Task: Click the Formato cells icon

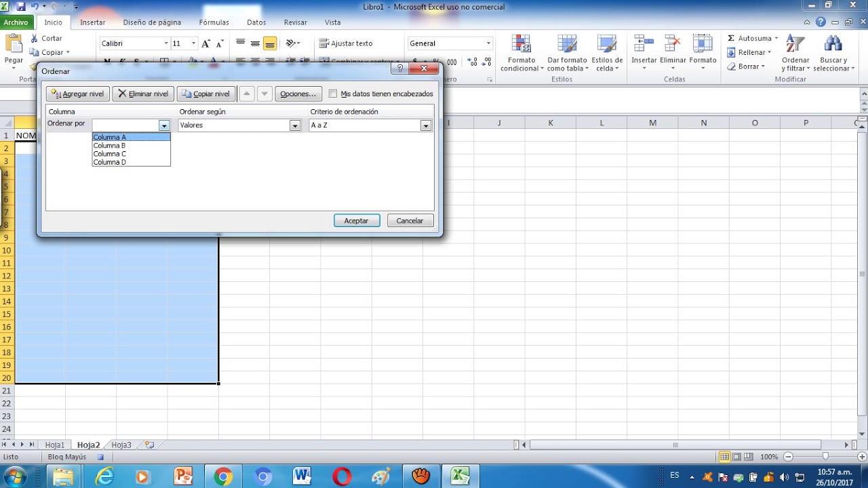Action: click(x=703, y=44)
